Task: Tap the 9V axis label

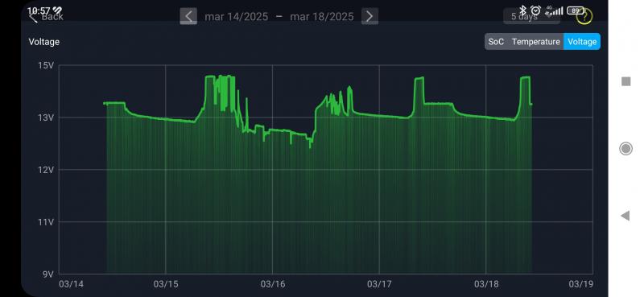Action: coord(48,274)
